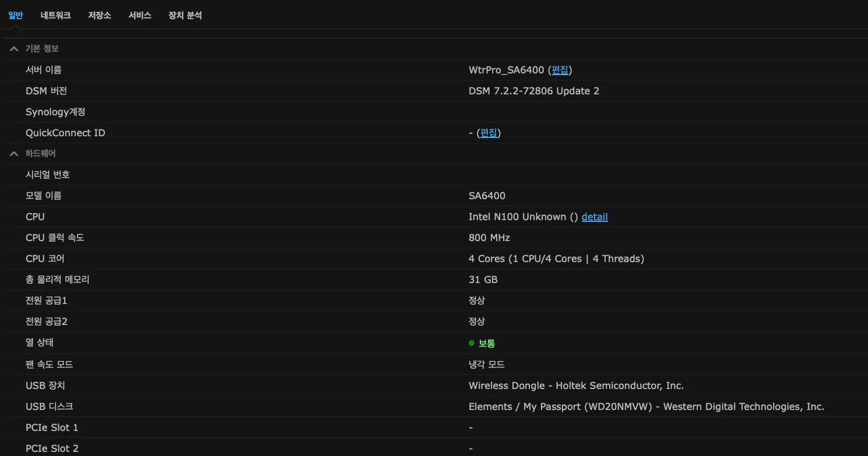Click the 보통 thermal status text
The image size is (868, 456).
tap(487, 343)
